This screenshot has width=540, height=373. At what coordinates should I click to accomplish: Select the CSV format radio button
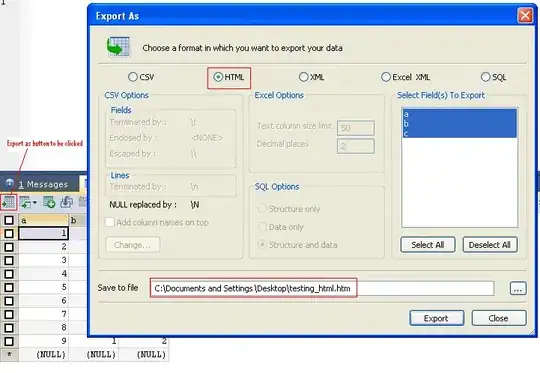click(133, 77)
